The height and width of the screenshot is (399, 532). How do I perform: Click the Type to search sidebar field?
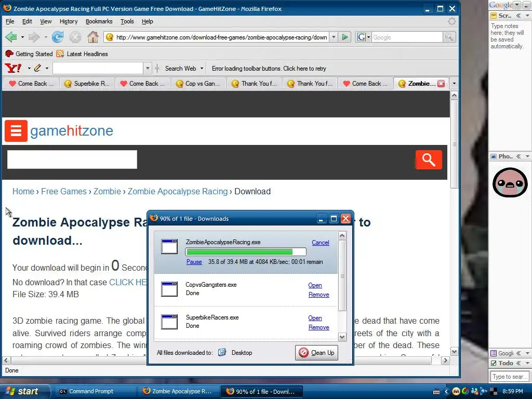click(x=510, y=377)
